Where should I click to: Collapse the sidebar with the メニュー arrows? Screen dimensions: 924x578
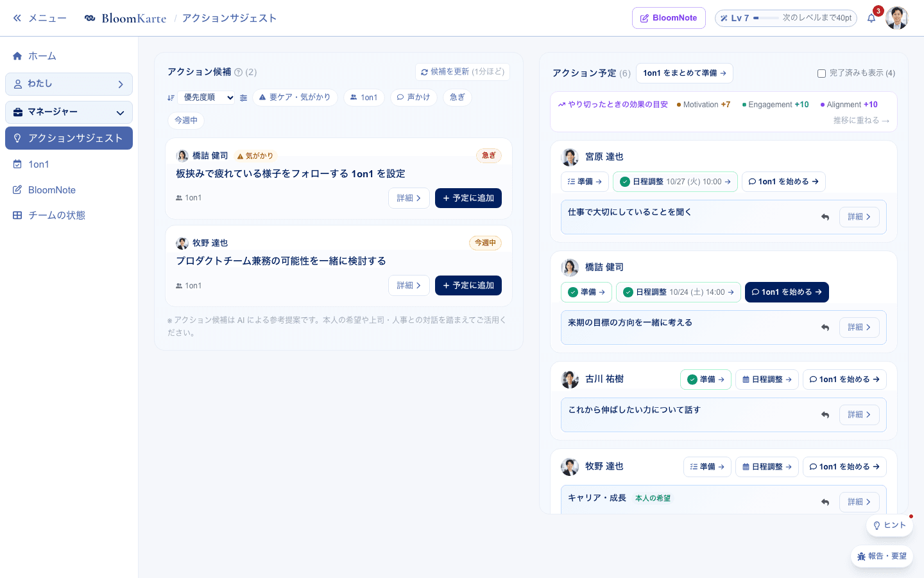coord(39,18)
